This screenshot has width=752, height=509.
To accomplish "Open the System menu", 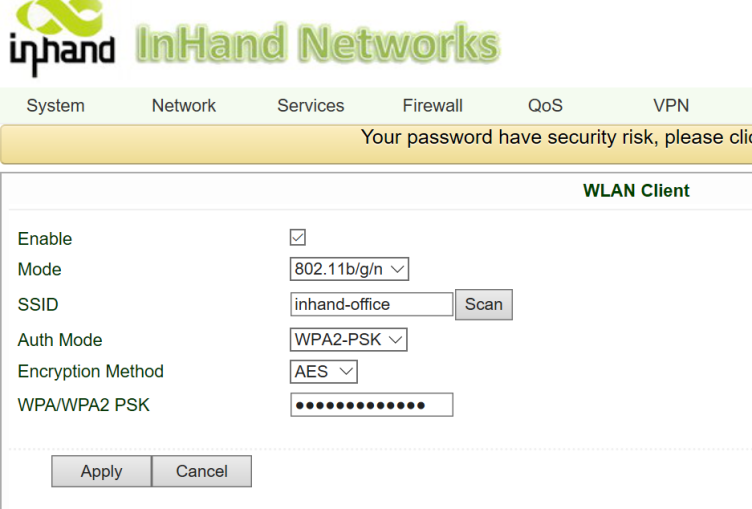I will (55, 106).
